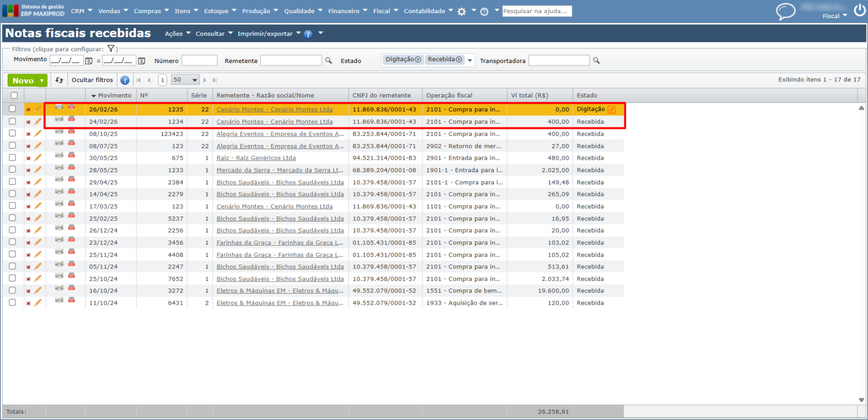868x420 pixels.
Task: Open the Financeiro menu
Action: click(x=347, y=11)
